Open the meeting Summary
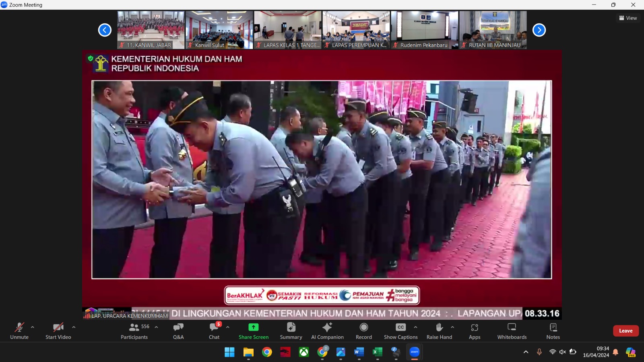This screenshot has width=644, height=362. tap(291, 331)
